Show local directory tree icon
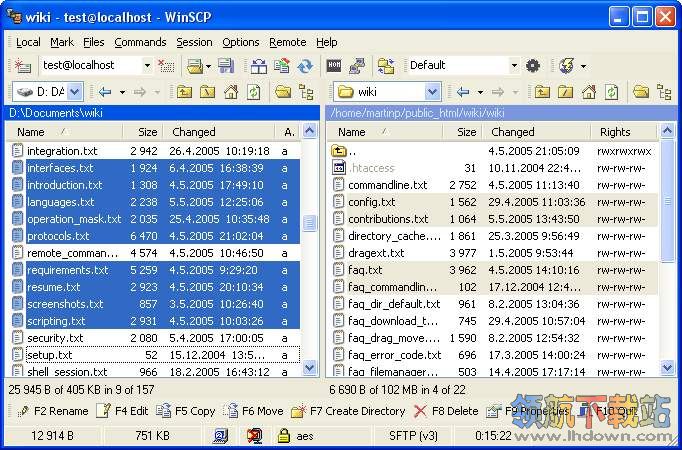 click(x=306, y=92)
